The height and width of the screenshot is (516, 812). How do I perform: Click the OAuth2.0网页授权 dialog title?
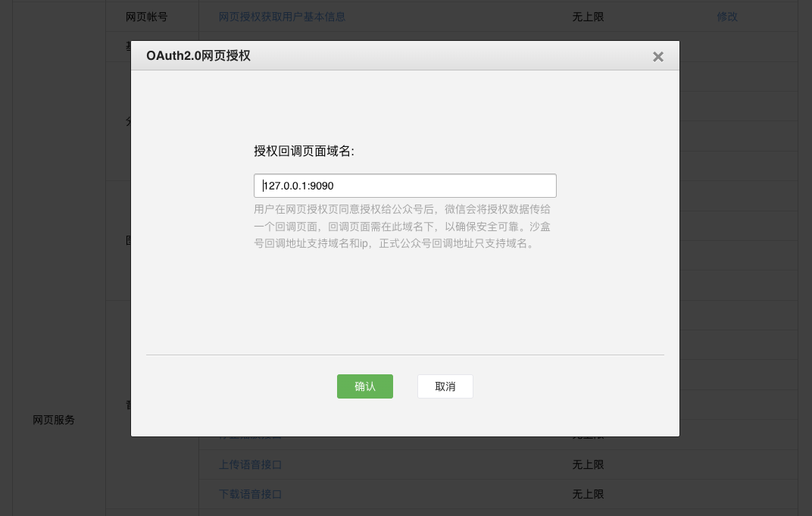(x=198, y=56)
